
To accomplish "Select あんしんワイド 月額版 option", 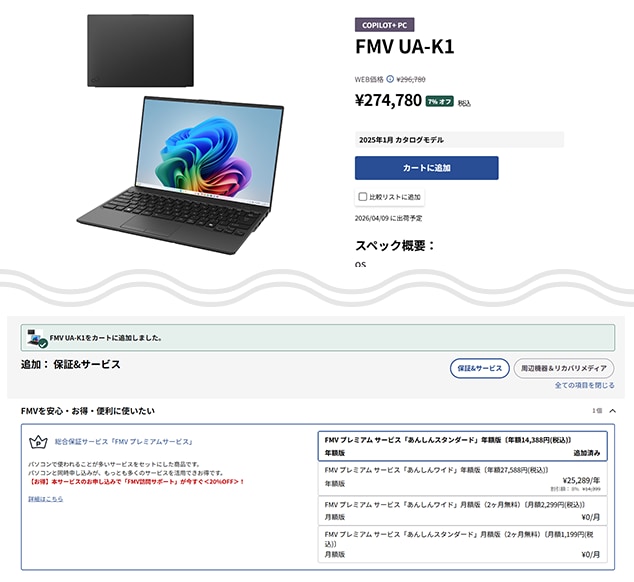I will 463,511.
